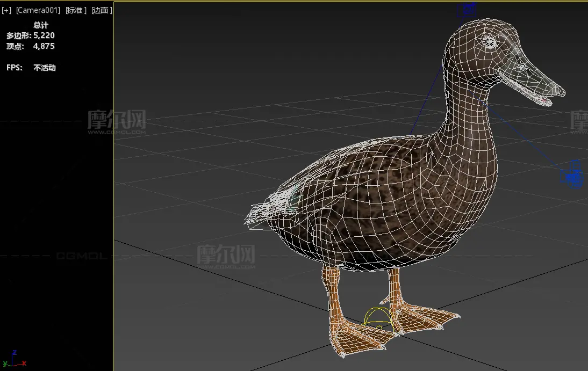588x371 pixels.
Task: Click the duck's eye on the head
Action: click(x=489, y=41)
